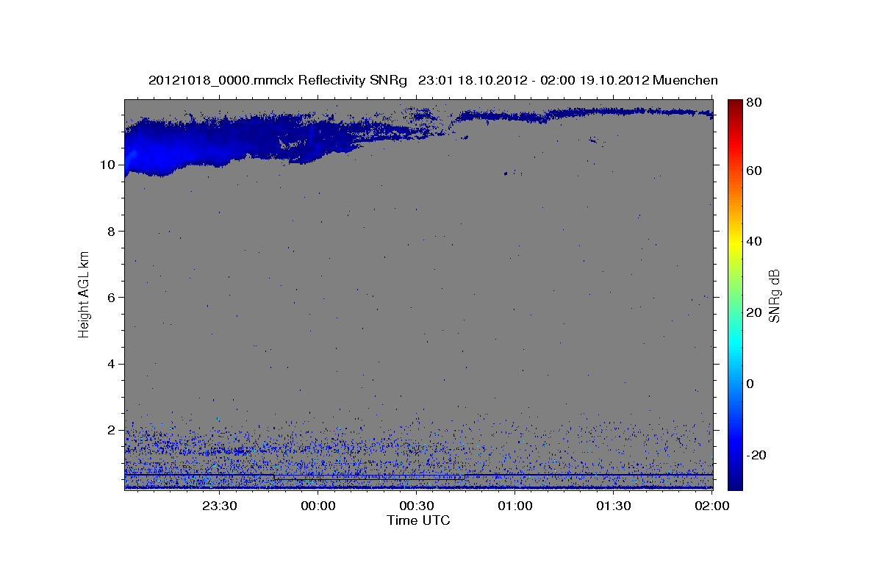Click the 01:00 time tick label
The height and width of the screenshot is (588, 882).
click(x=514, y=506)
